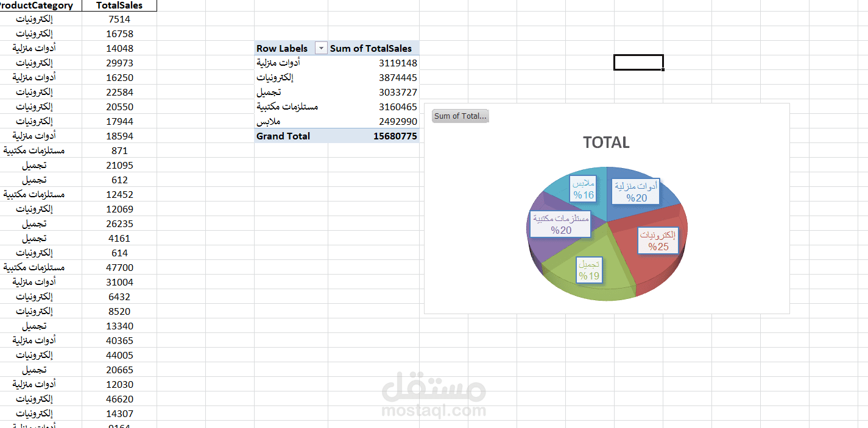The width and height of the screenshot is (868, 428).
Task: Select the TotalSales cell 40365
Action: tap(119, 340)
